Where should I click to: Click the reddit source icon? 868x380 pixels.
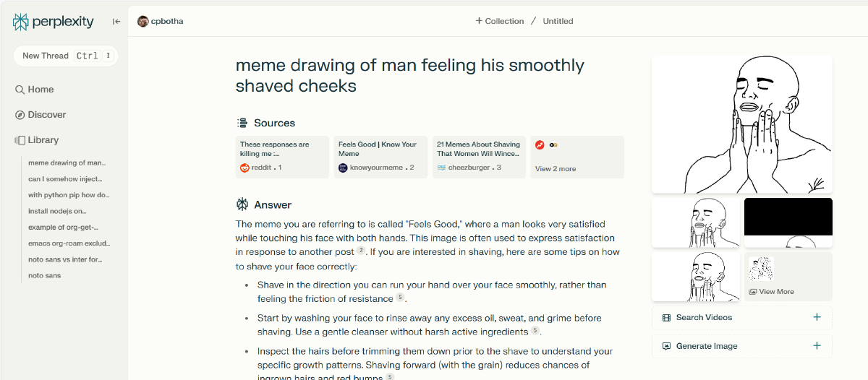pyautogui.click(x=244, y=168)
